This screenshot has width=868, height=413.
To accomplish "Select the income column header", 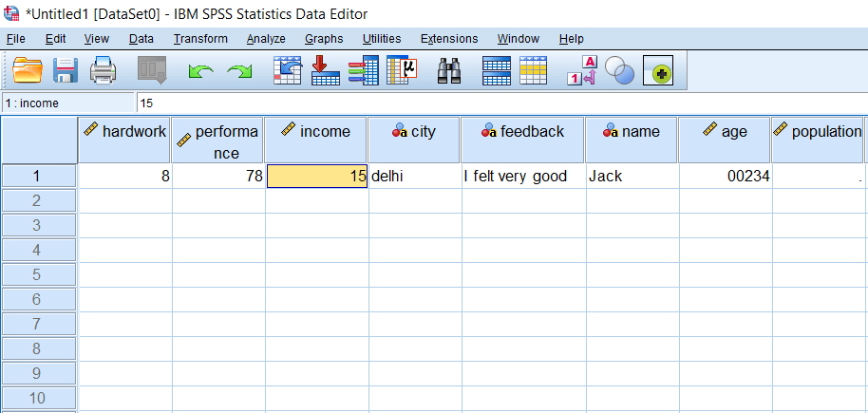I will coord(316,140).
